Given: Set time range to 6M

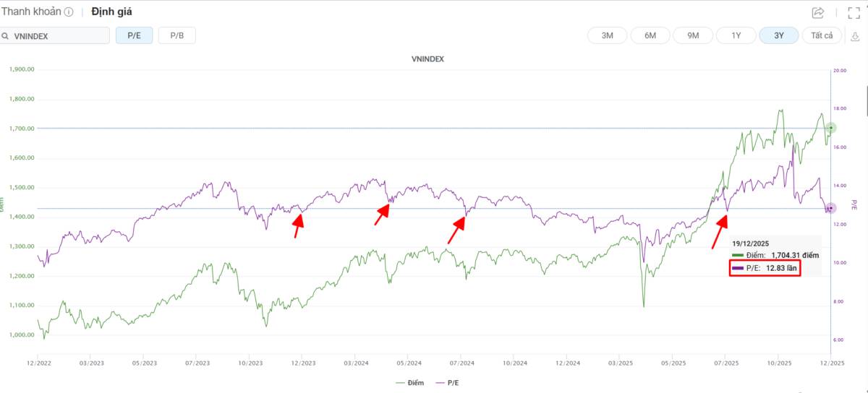Looking at the screenshot, I should 650,35.
